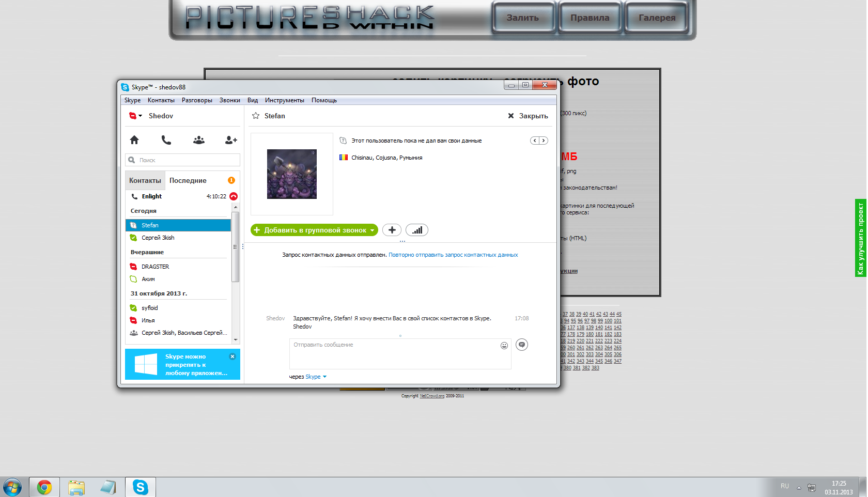Click RU language indicator in tray
The image size is (868, 497).
point(785,486)
